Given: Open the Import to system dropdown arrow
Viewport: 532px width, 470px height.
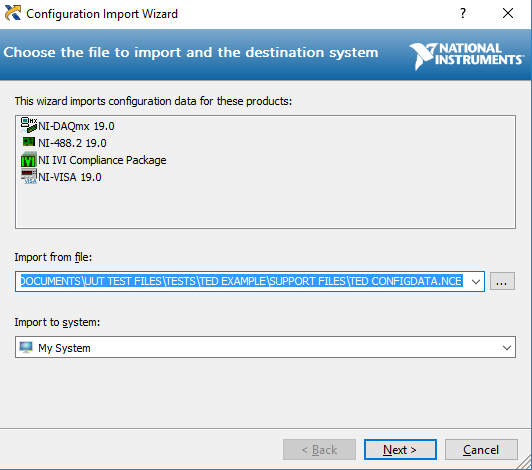Looking at the screenshot, I should [507, 347].
